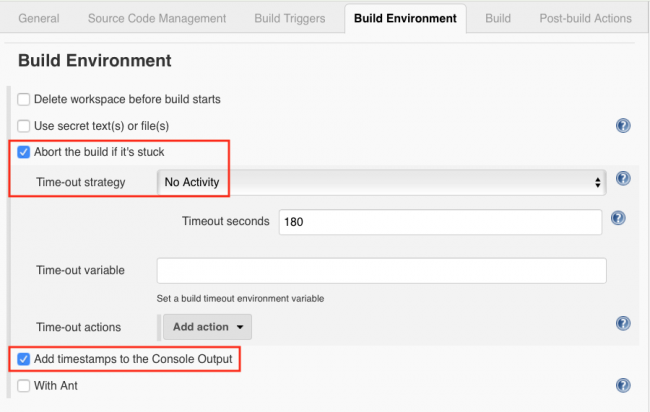This screenshot has height=412, width=650.
Task: Open help for Use secret text(s) or file(s)
Action: tap(623, 126)
